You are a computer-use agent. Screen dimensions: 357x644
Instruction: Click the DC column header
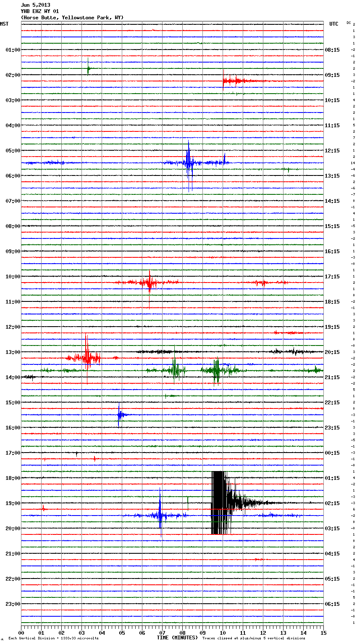[349, 23]
